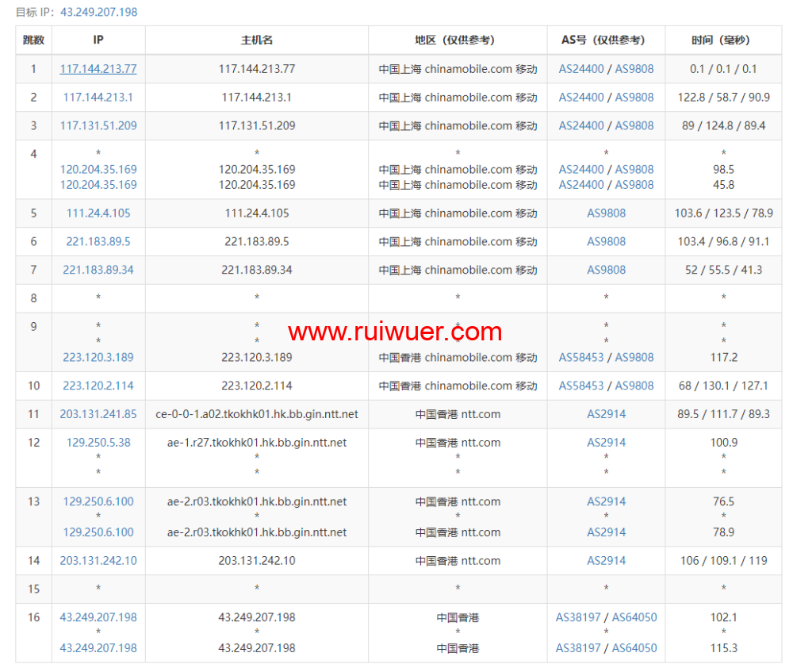Screen dimensions: 793x672
Task: Select the AS号 column header
Action: pos(606,40)
